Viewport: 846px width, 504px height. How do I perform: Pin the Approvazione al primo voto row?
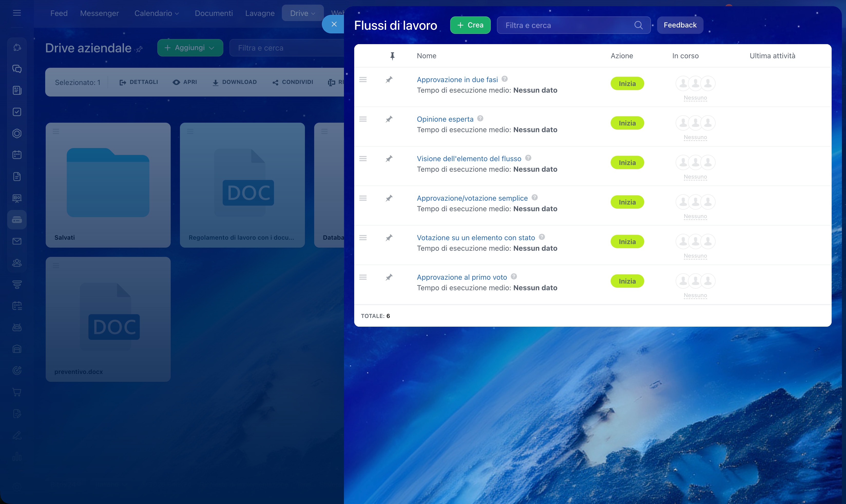point(389,277)
